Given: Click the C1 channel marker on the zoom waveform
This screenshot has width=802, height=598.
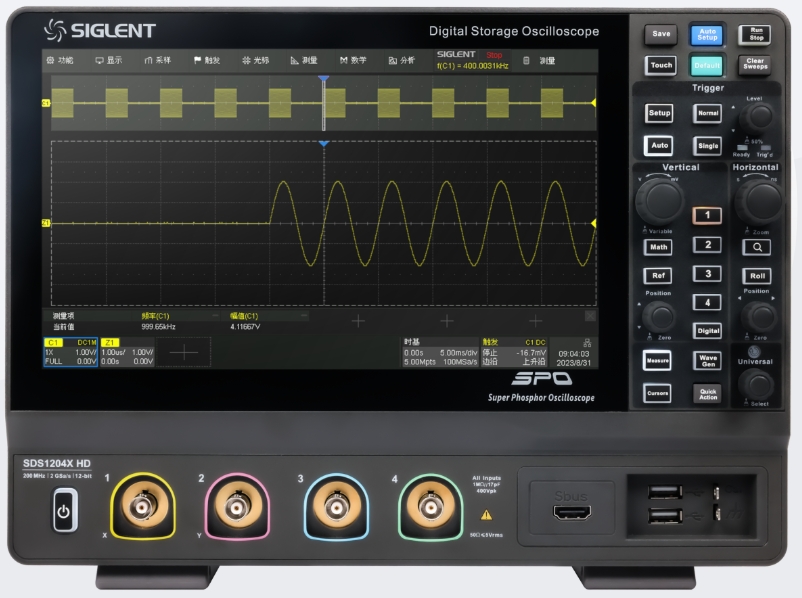Looking at the screenshot, I should coord(46,223).
